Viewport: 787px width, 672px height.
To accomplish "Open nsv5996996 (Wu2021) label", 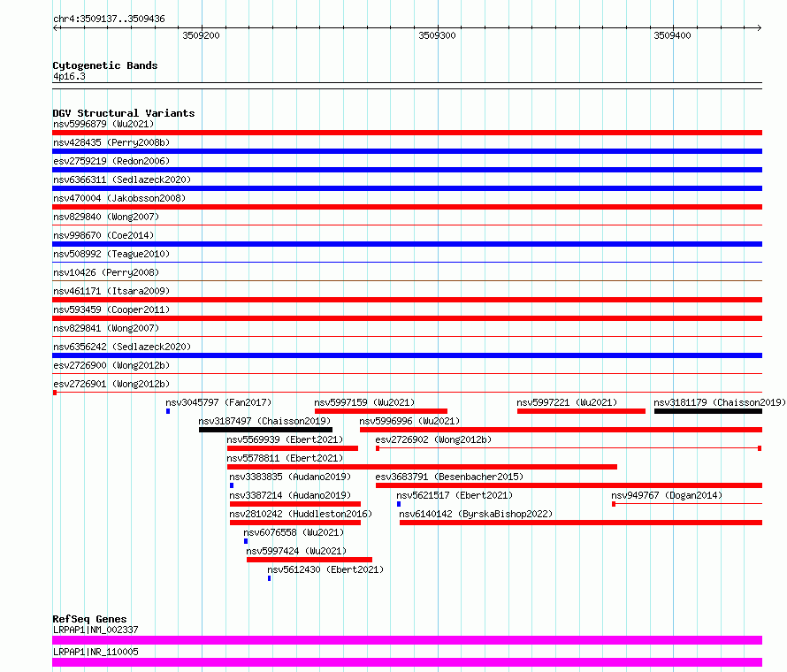I will (x=409, y=421).
